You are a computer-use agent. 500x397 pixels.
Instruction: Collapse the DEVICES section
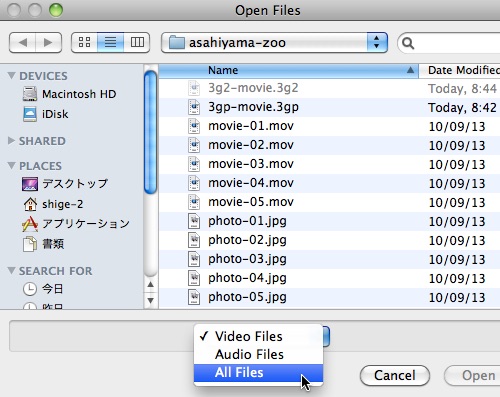[x=11, y=76]
